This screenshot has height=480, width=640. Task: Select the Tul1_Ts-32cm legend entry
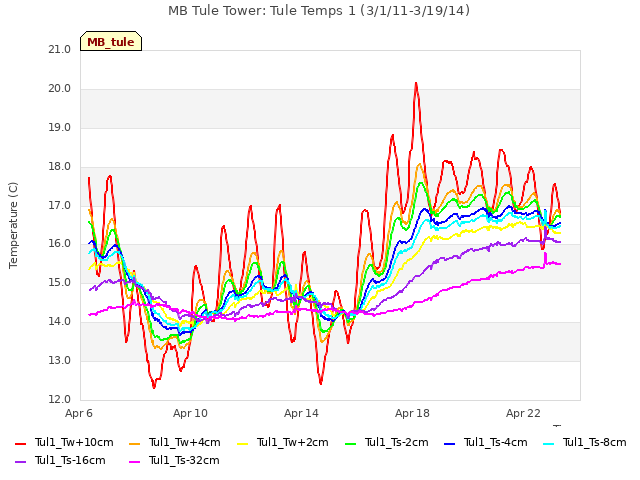pyautogui.click(x=174, y=460)
